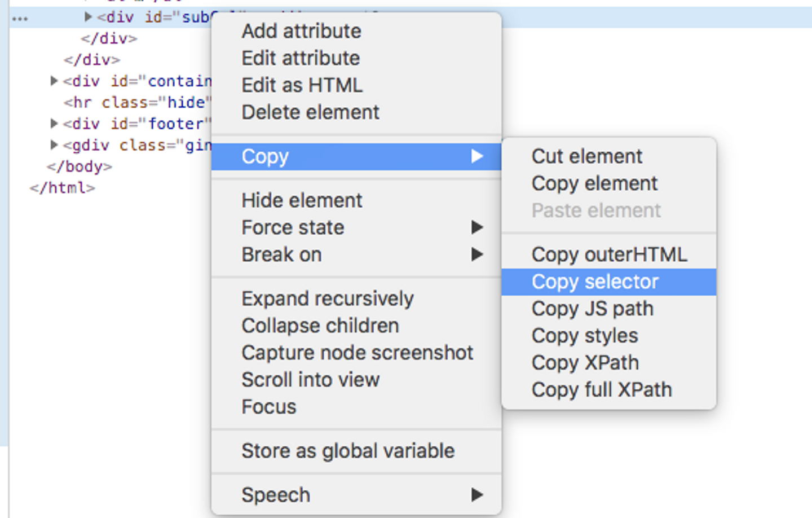The height and width of the screenshot is (518, 812).
Task: Click the hr class="hide" element row
Action: [135, 103]
